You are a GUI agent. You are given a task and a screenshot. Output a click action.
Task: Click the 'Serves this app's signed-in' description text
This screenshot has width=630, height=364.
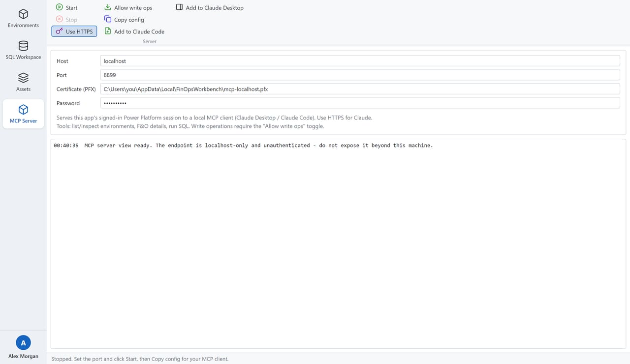214,118
